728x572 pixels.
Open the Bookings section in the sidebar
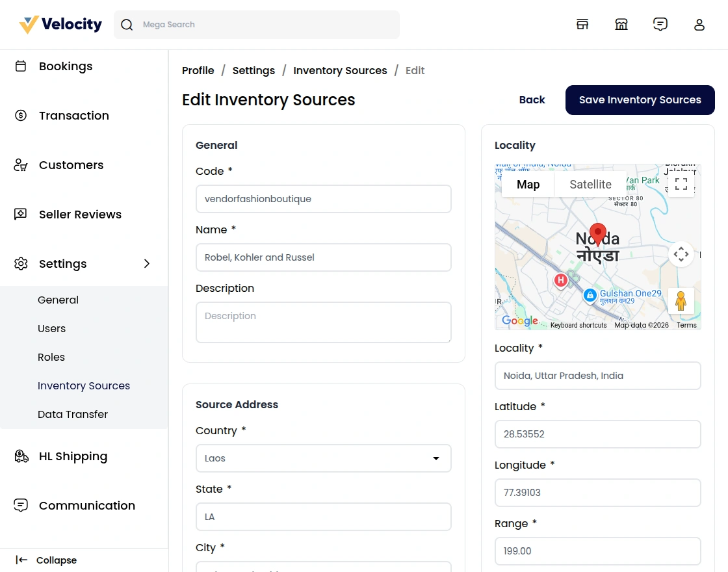click(x=66, y=66)
